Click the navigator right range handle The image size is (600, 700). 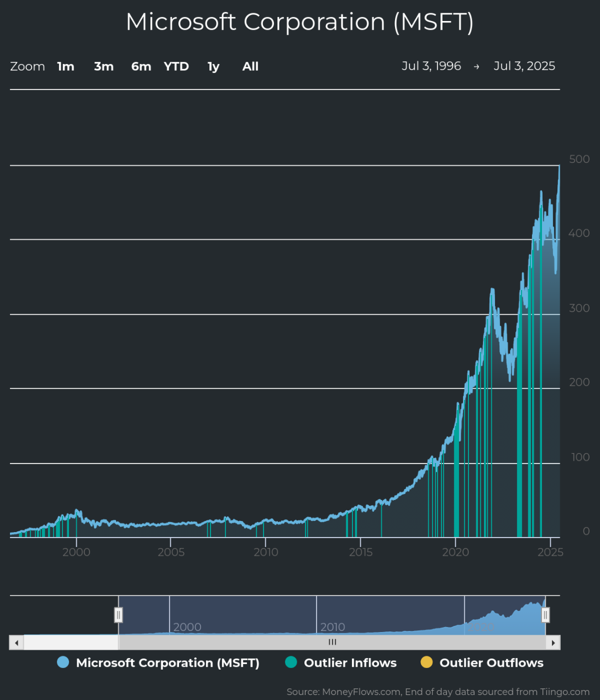(x=545, y=614)
